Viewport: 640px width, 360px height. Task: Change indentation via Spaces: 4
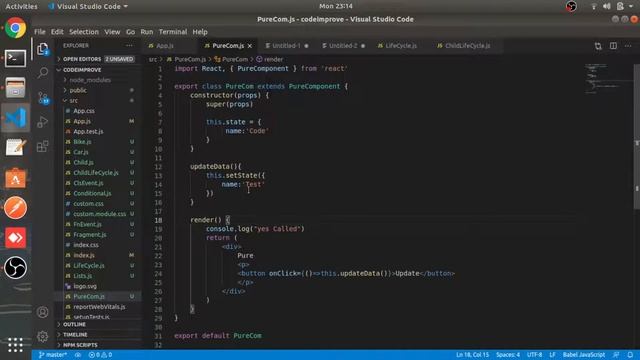point(508,355)
